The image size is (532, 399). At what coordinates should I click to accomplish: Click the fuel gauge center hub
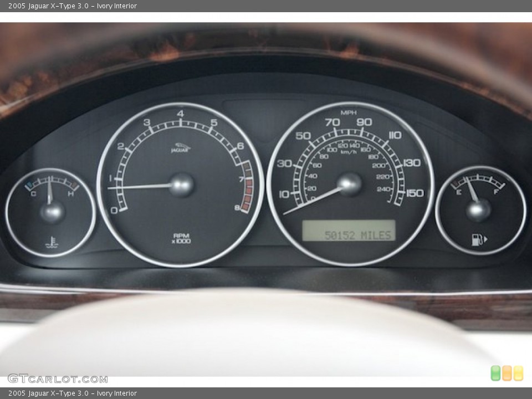478,210
